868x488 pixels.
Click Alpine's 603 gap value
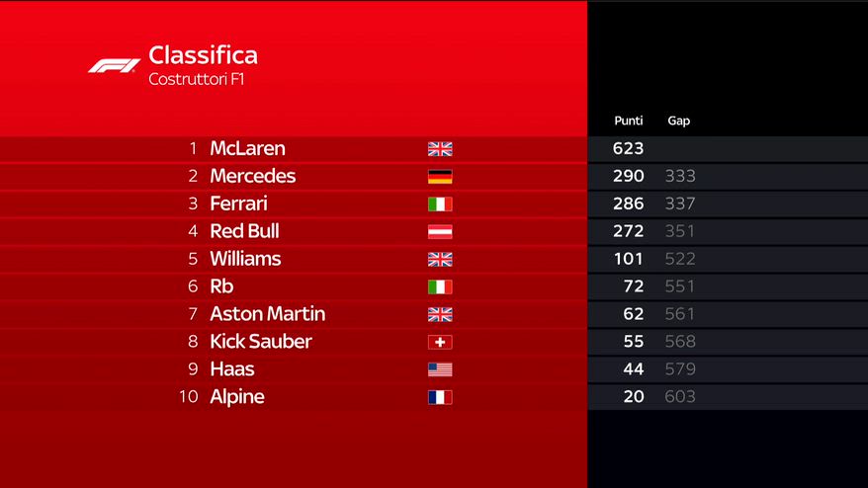pos(680,397)
